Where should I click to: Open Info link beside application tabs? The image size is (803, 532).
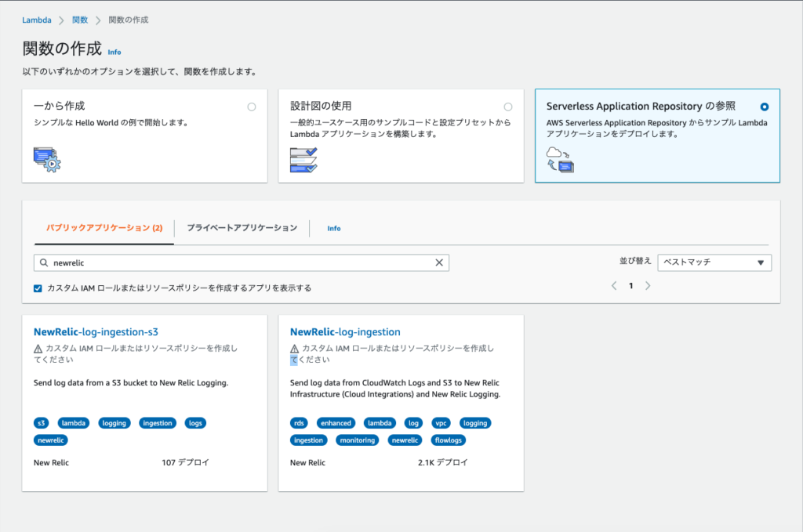334,229
